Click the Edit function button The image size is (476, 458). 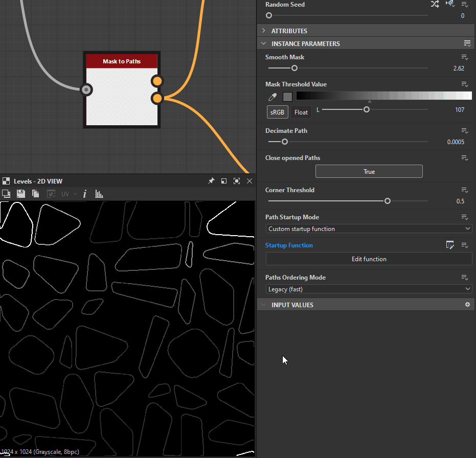pyautogui.click(x=369, y=259)
